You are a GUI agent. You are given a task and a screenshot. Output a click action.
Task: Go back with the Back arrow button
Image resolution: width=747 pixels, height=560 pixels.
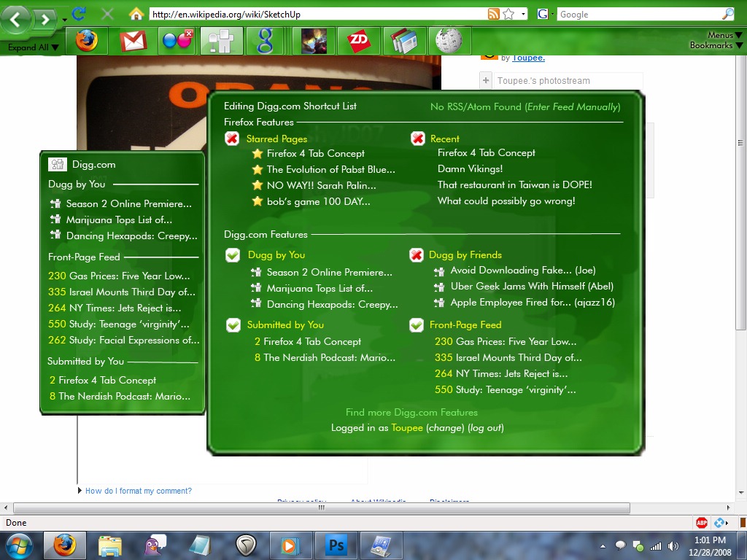16,20
